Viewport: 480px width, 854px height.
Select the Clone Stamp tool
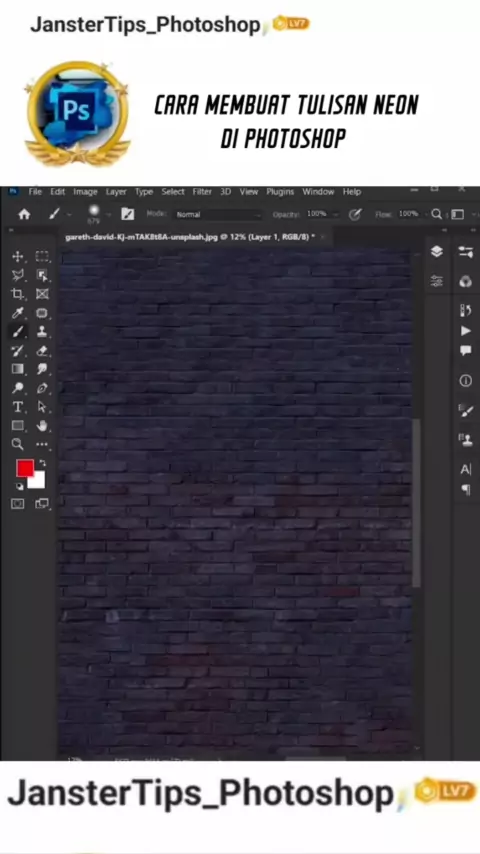(x=42, y=331)
